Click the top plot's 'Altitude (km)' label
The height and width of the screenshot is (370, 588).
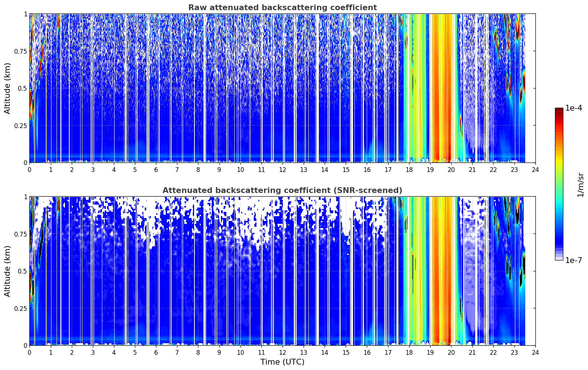(8, 88)
